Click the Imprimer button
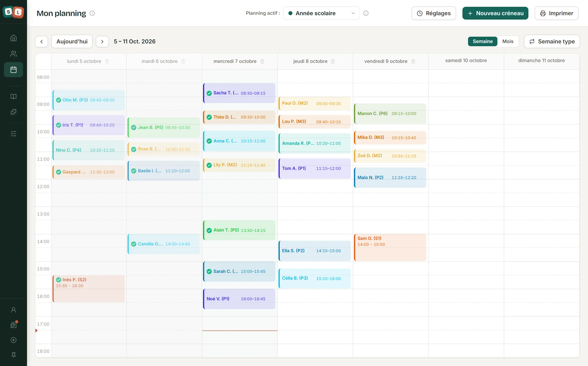Screen dimensions: 588x366 point(556,13)
